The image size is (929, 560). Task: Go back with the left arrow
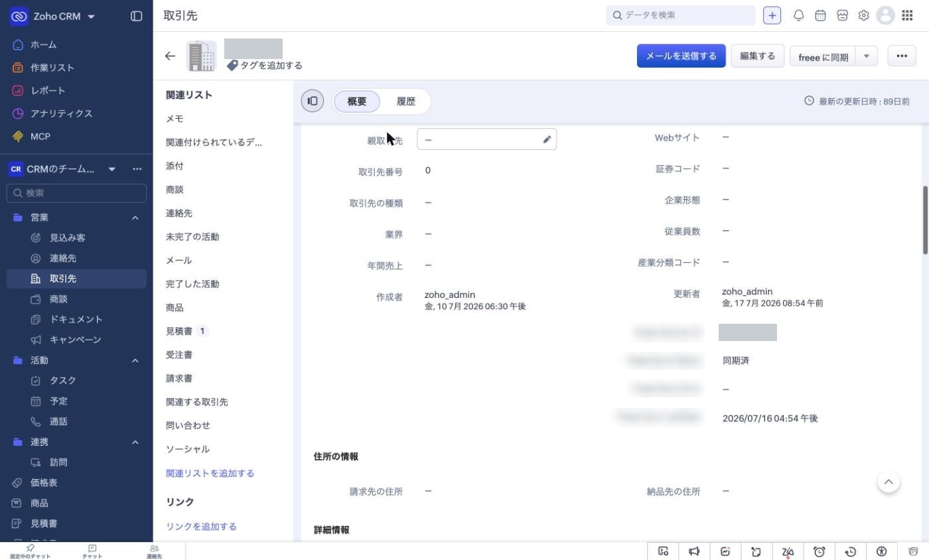(170, 56)
